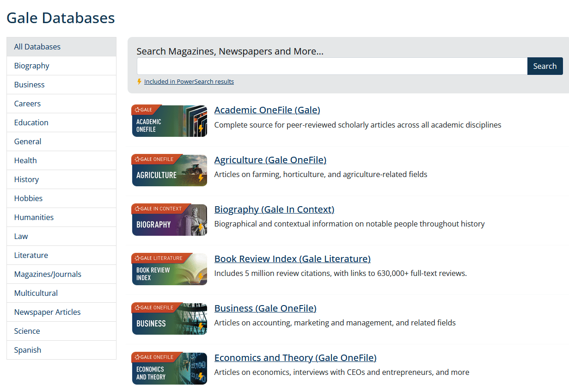Click the lightning bolt PowerSearch icon
The width and height of the screenshot is (569, 392).
tap(139, 81)
